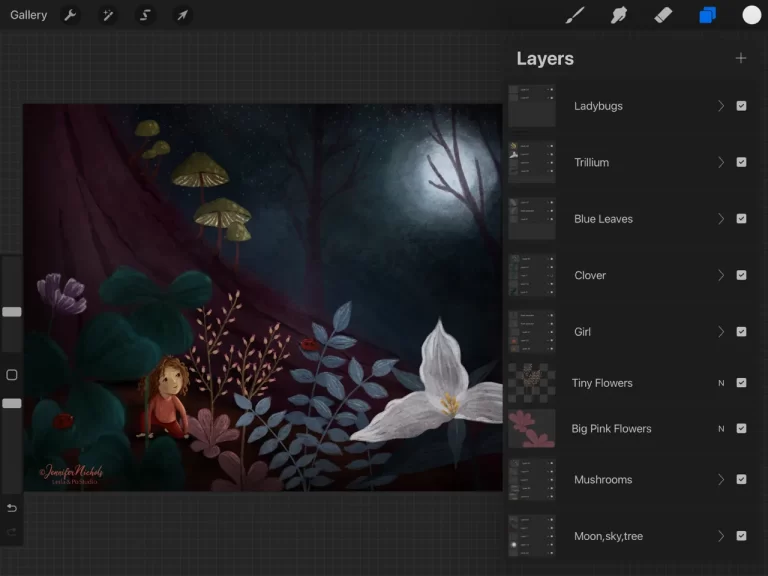
Task: Hide the Trillium layer group
Action: tap(741, 162)
